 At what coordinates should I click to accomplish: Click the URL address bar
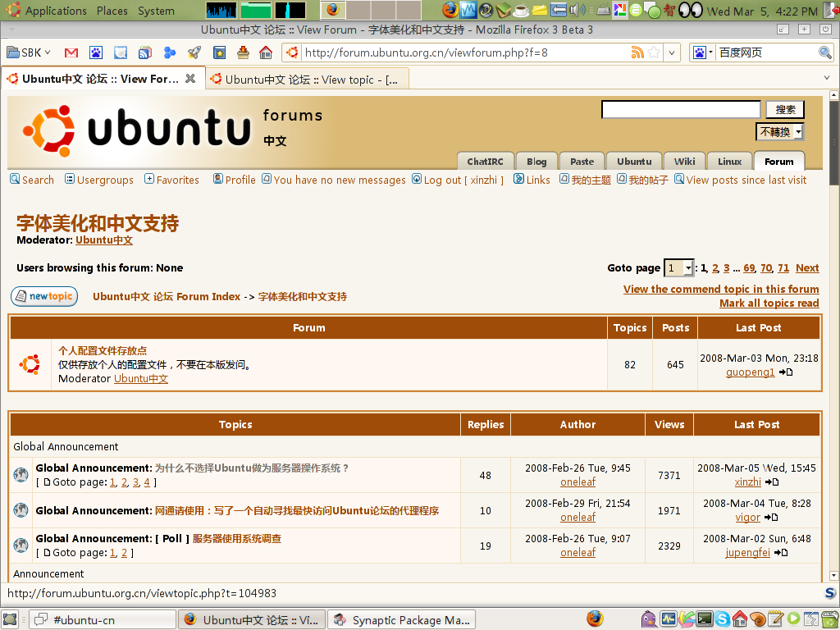[466, 52]
